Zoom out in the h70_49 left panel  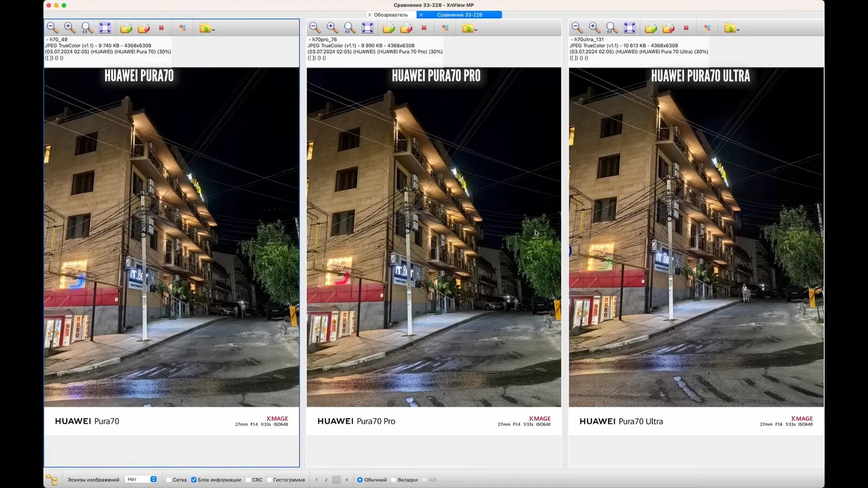tap(52, 28)
